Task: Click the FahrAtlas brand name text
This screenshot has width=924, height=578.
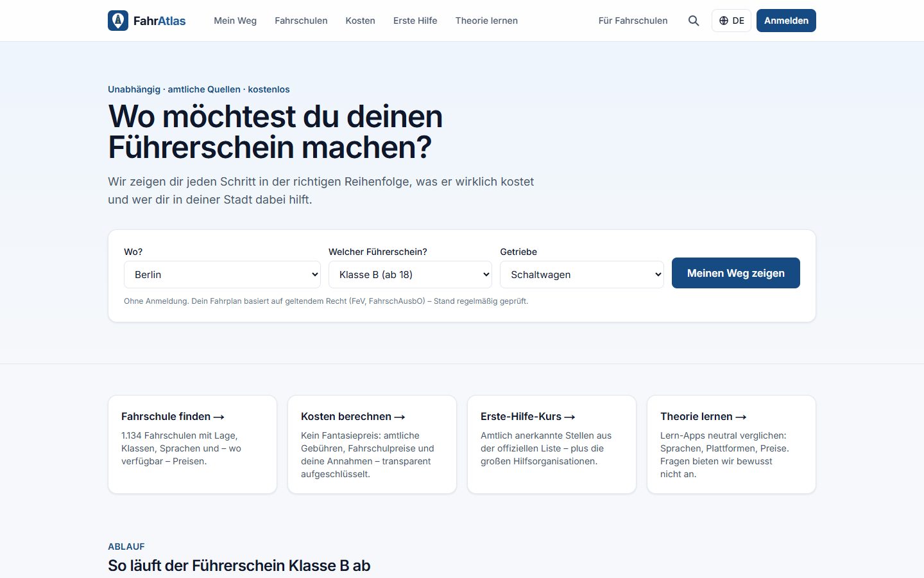Action: coord(159,21)
